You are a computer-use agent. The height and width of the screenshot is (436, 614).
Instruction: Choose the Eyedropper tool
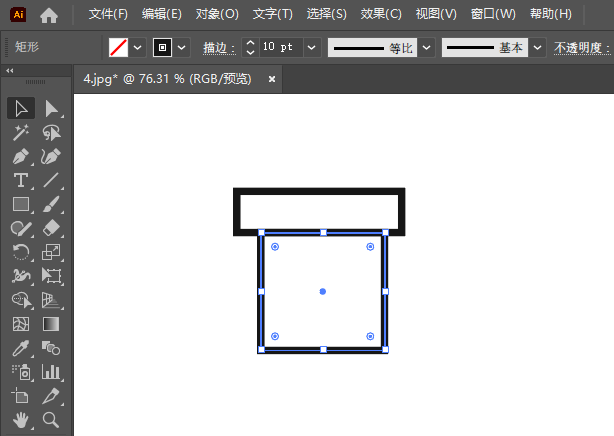point(21,348)
